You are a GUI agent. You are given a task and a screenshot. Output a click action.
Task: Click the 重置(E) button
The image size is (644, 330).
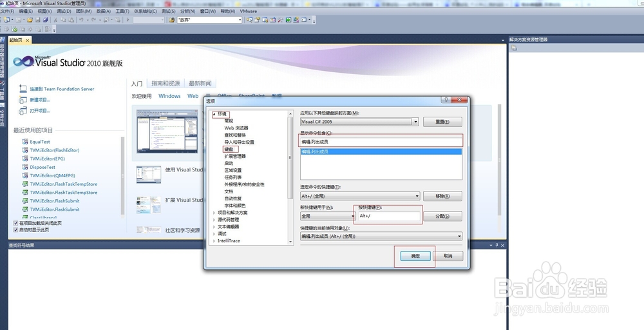tap(442, 122)
